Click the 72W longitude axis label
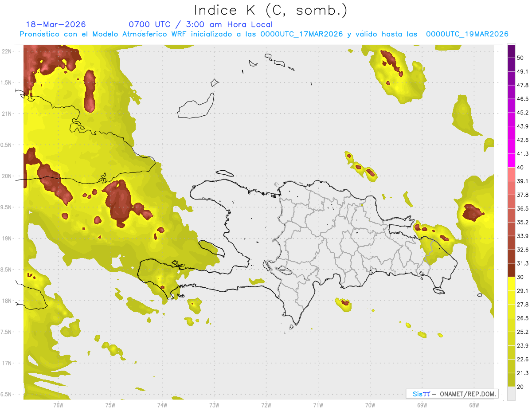Image resolution: width=532 pixels, height=411 pixels. [266, 405]
